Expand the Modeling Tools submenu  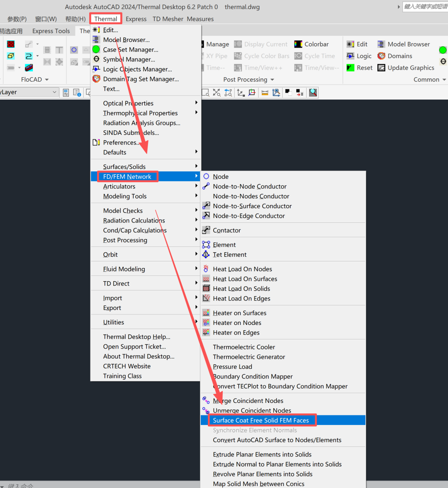click(145, 196)
